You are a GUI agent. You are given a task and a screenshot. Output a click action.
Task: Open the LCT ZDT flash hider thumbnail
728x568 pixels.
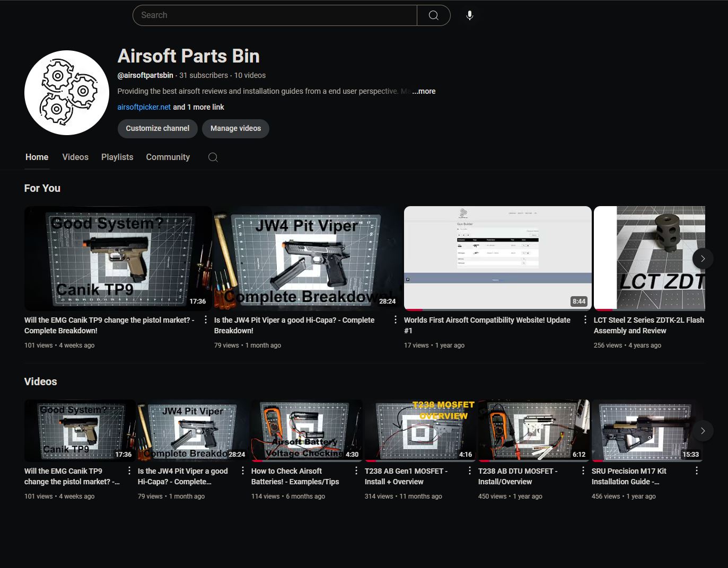point(650,258)
